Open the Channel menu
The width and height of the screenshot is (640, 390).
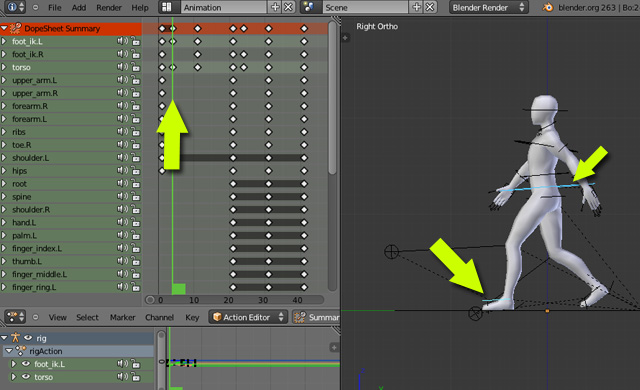coord(160,317)
